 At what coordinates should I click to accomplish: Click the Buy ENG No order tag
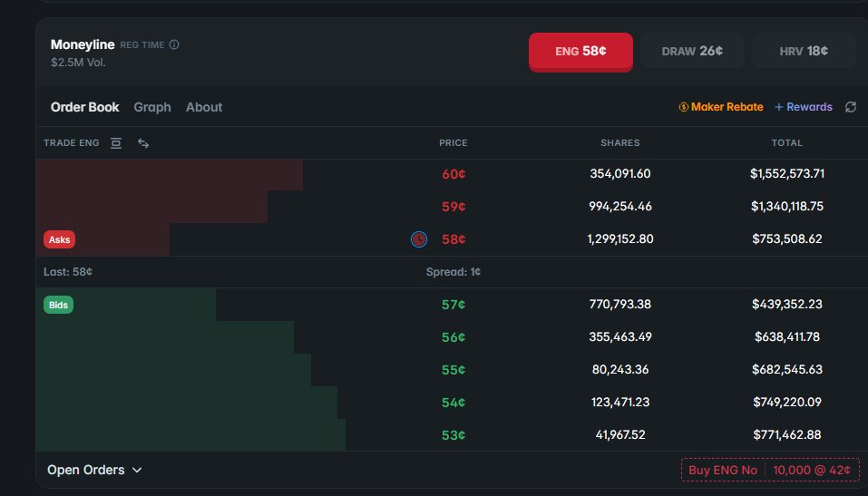(722, 470)
